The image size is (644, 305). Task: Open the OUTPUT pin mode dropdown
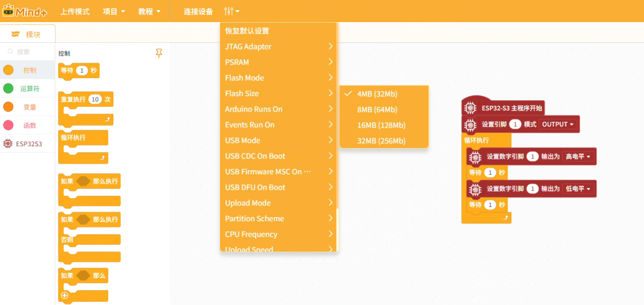[x=558, y=124]
